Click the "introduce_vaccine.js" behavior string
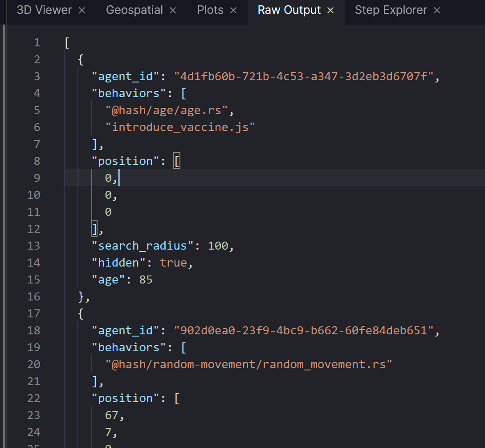Image resolution: width=485 pixels, height=448 pixels. pos(180,127)
